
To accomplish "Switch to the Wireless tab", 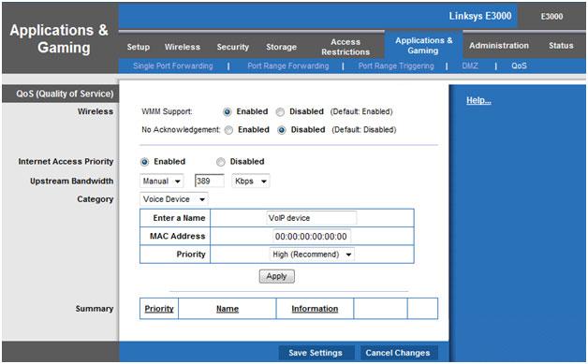I will click(183, 47).
